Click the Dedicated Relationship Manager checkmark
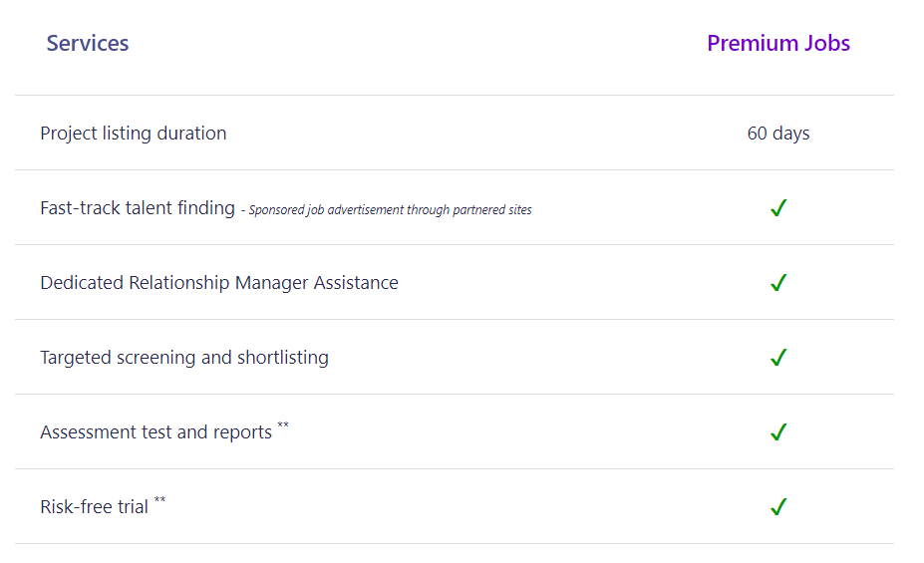924x563 pixels. (x=778, y=283)
